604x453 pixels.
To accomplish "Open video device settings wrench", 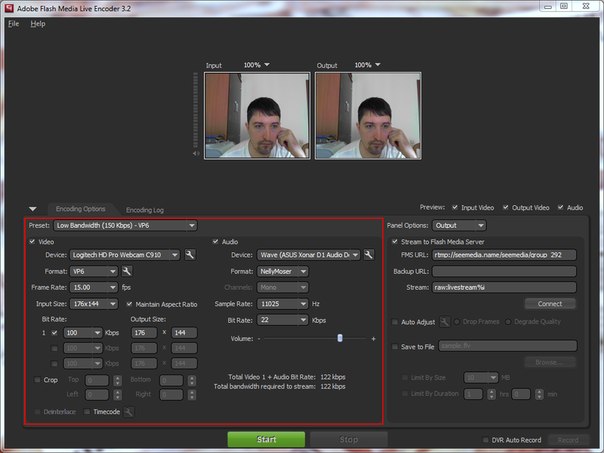I will [190, 255].
